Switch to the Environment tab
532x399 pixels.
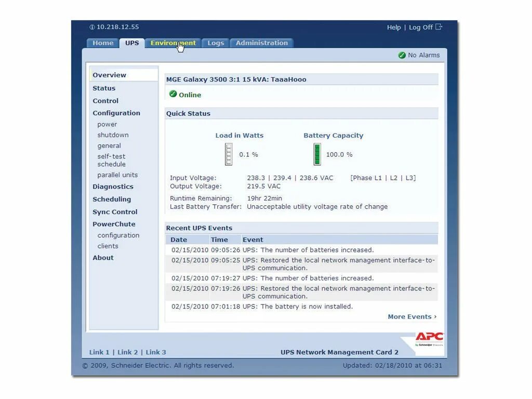(173, 43)
